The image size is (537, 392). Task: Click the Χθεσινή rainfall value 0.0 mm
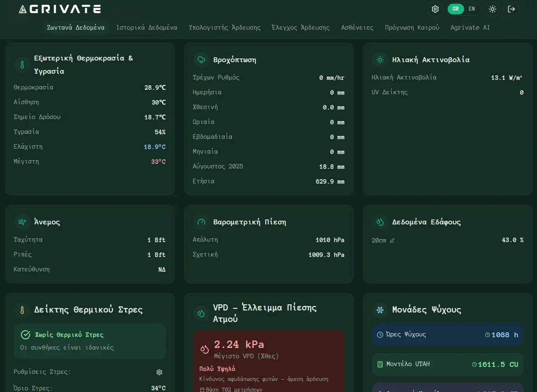334,107
